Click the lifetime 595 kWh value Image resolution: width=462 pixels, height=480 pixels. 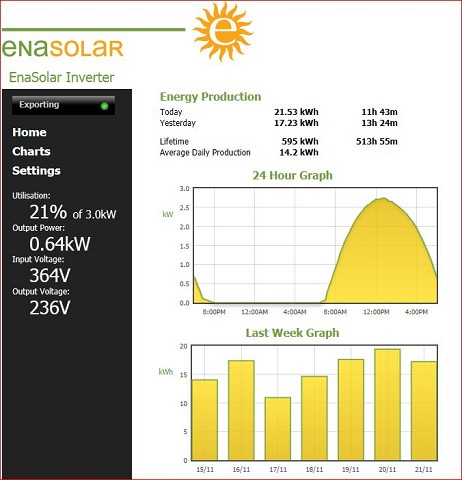[300, 141]
